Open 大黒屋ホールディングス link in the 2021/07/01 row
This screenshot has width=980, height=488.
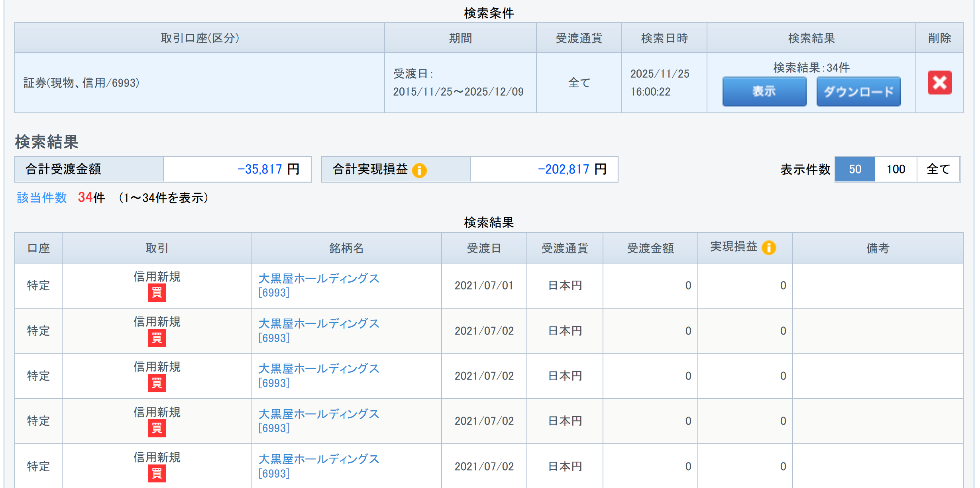pyautogui.click(x=319, y=278)
